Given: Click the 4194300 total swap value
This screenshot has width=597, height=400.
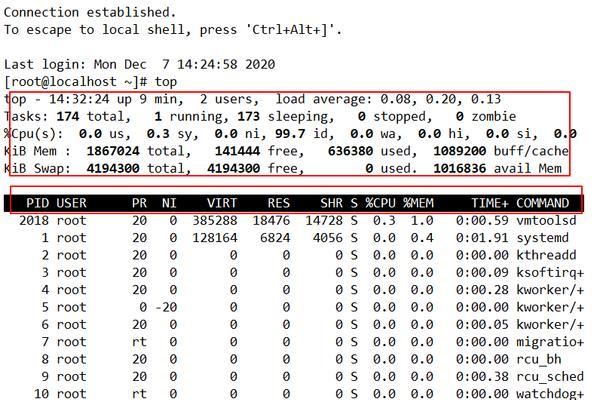Looking at the screenshot, I should [113, 169].
